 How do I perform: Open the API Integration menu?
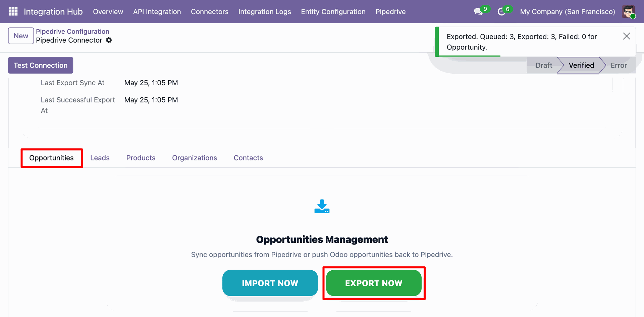157,12
